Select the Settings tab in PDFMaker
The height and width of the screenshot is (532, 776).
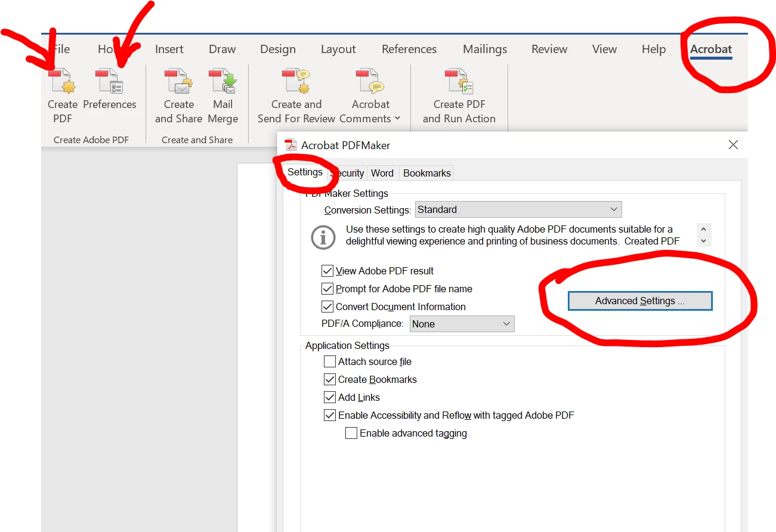click(305, 172)
